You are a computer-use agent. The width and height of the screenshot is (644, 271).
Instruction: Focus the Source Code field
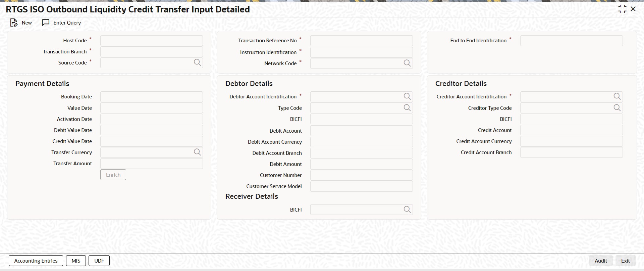(152, 63)
